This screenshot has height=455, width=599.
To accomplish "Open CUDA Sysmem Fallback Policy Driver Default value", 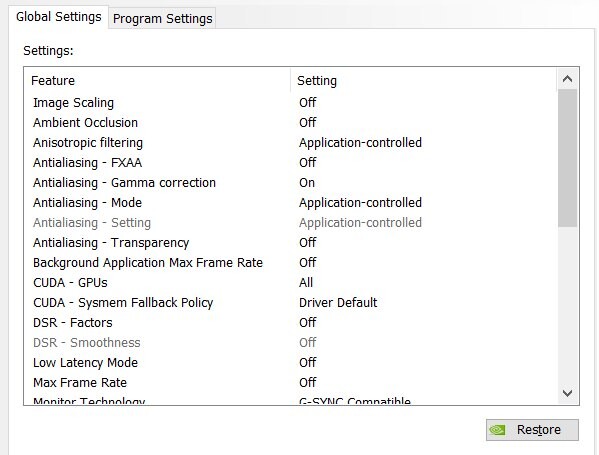I will [x=338, y=303].
